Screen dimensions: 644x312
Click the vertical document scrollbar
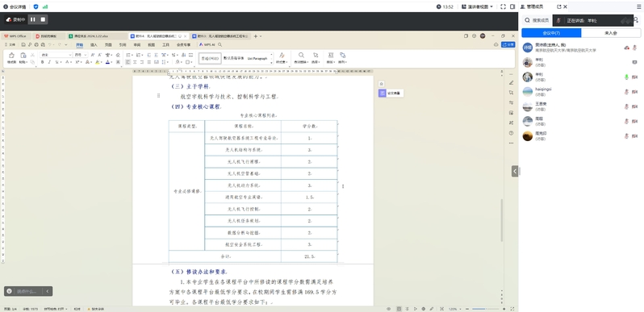[x=501, y=220]
